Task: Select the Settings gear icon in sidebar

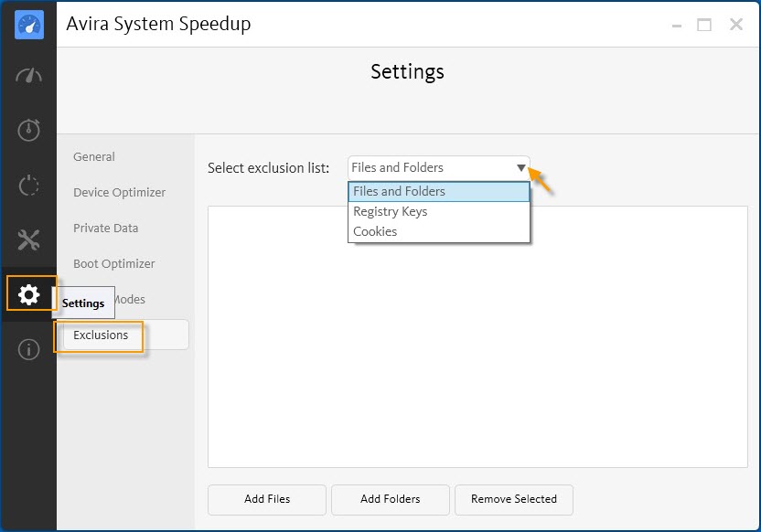Action: coord(28,294)
